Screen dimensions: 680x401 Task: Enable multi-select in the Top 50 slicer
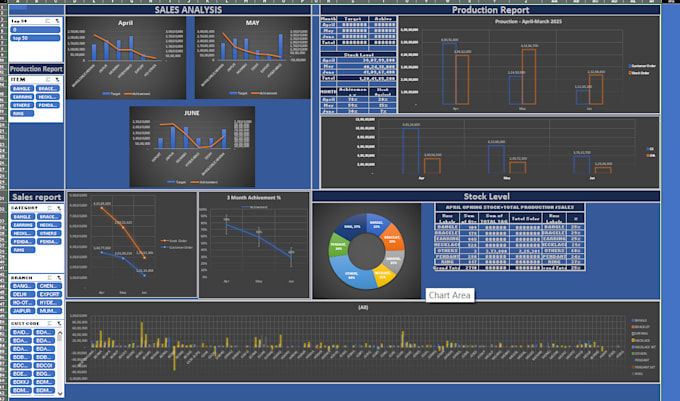coord(48,21)
